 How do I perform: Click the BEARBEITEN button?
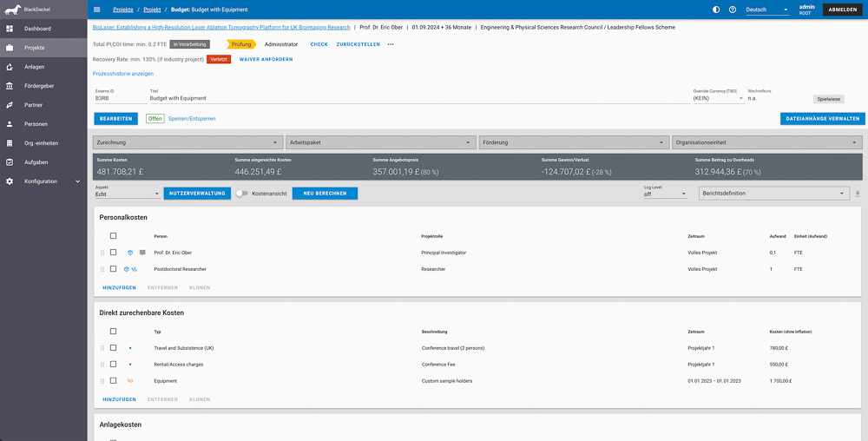click(115, 119)
